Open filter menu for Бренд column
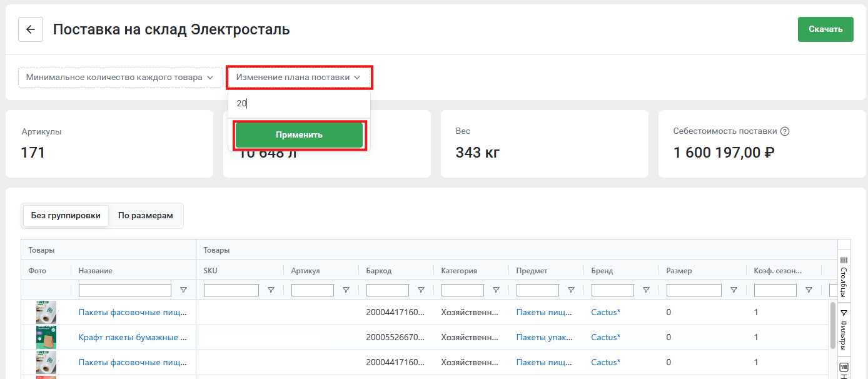 (x=646, y=290)
